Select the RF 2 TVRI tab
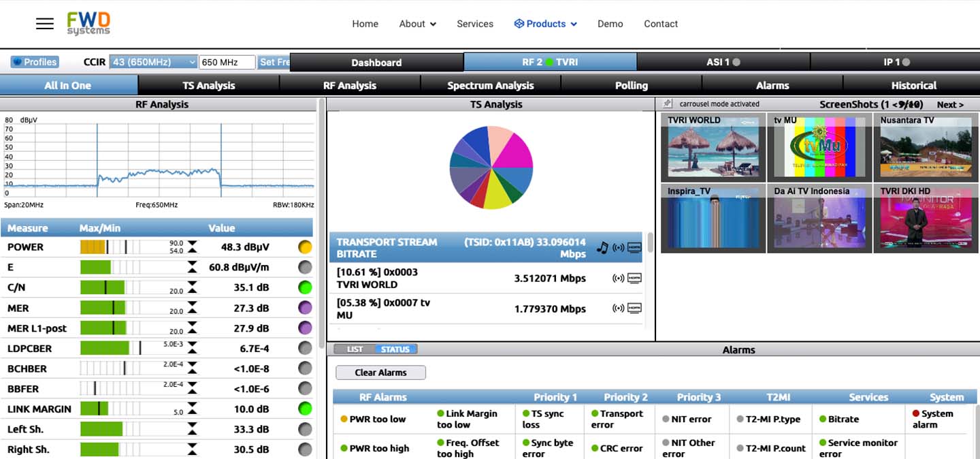The image size is (980, 459). [x=550, y=62]
